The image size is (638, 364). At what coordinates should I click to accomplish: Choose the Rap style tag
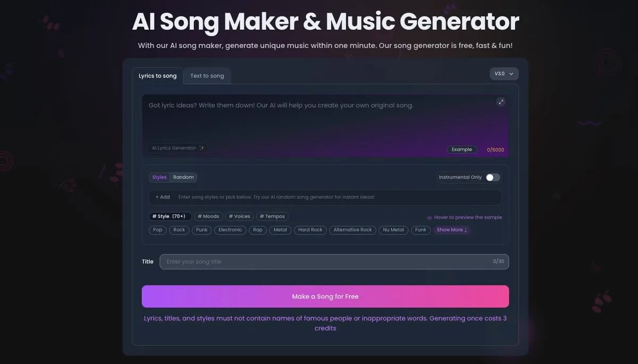click(x=258, y=230)
